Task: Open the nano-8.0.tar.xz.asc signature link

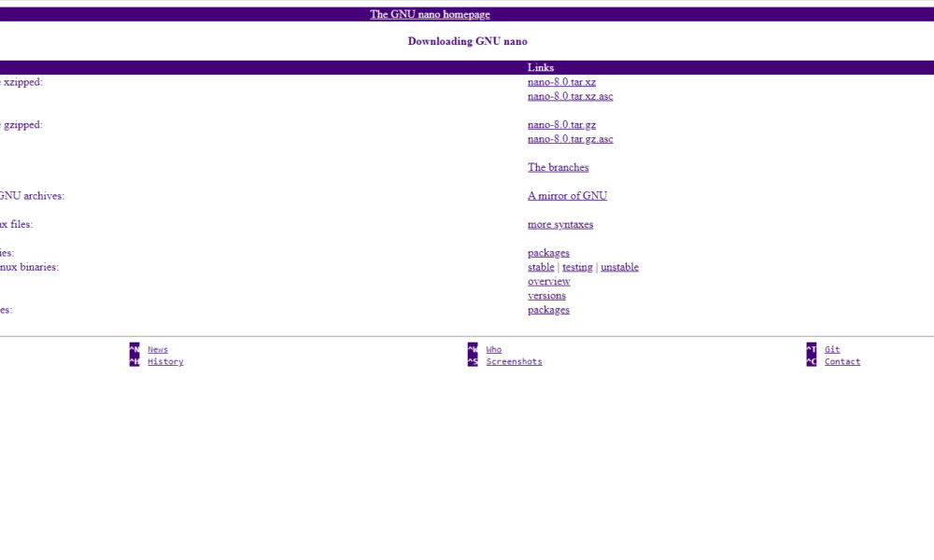Action: [570, 96]
